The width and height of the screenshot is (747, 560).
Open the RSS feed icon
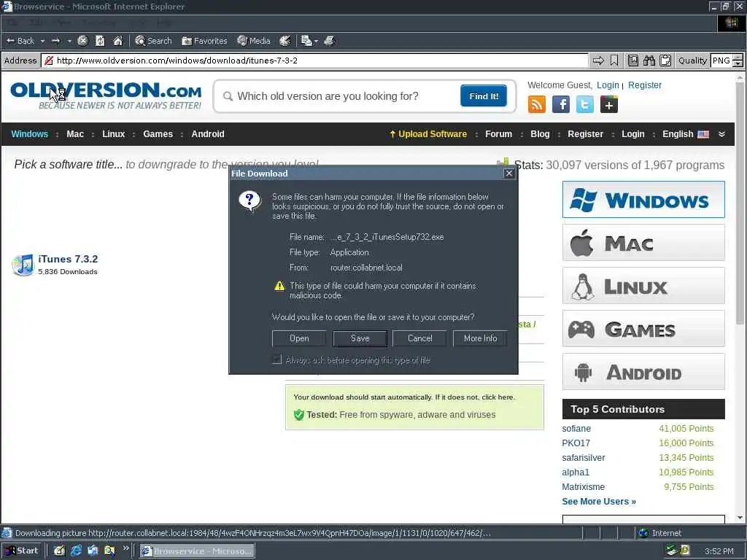(x=537, y=104)
